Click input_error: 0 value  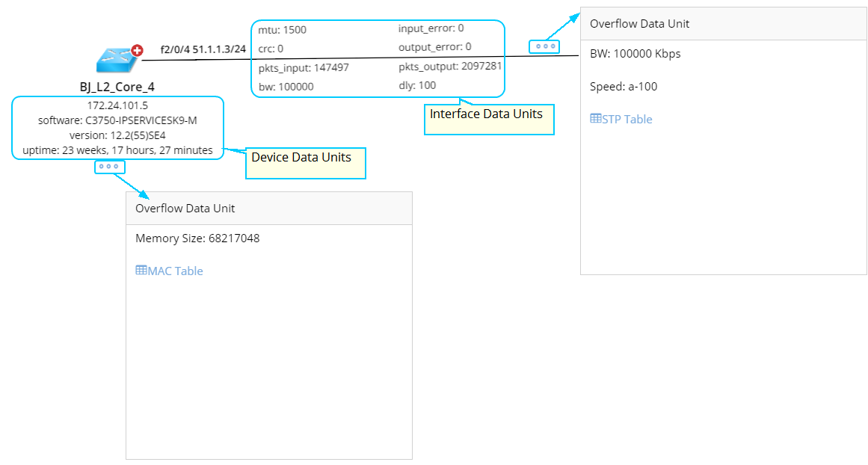(x=431, y=28)
